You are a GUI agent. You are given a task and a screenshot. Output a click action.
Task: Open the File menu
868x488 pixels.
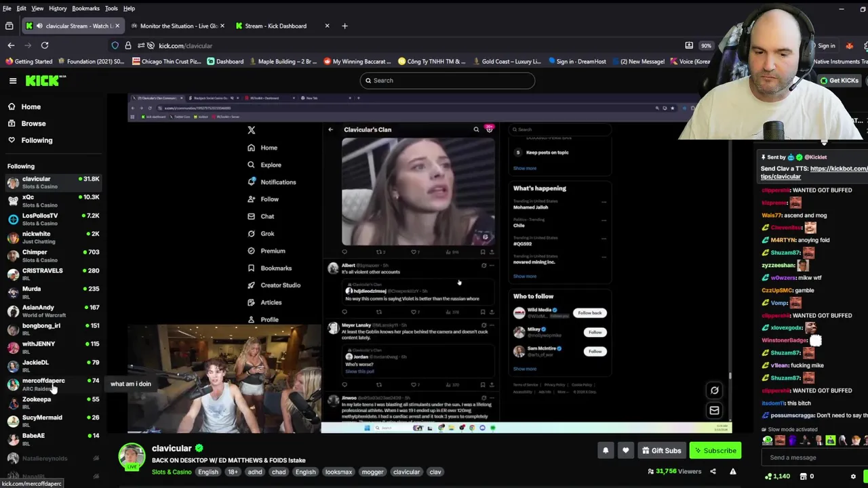(x=7, y=8)
